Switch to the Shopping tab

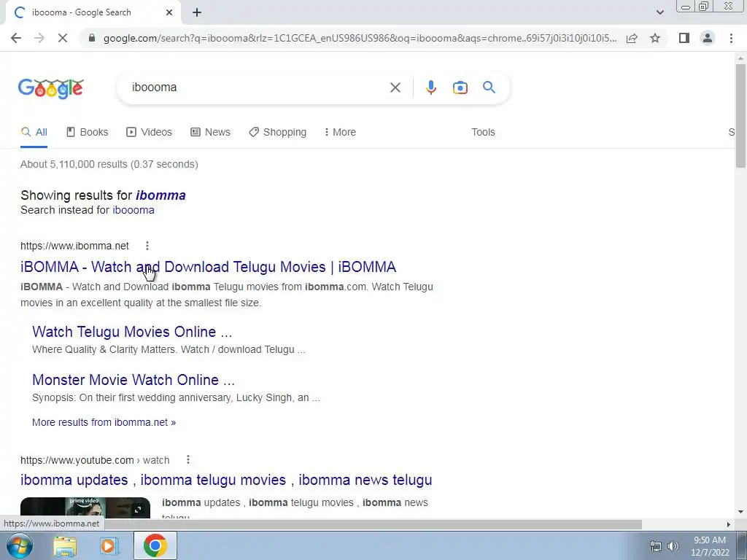(278, 133)
